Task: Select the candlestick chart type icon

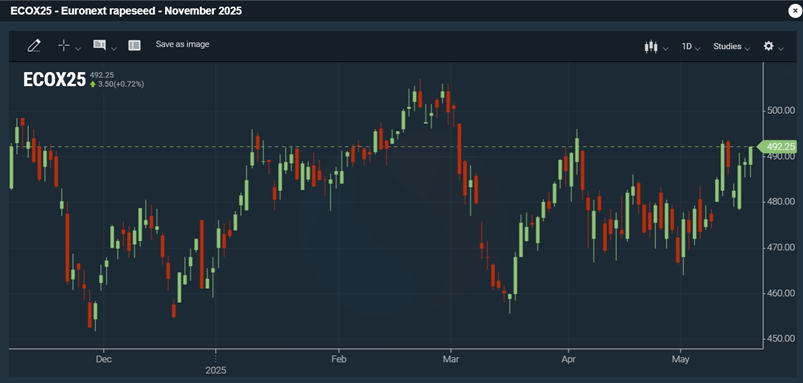Action: [x=651, y=47]
